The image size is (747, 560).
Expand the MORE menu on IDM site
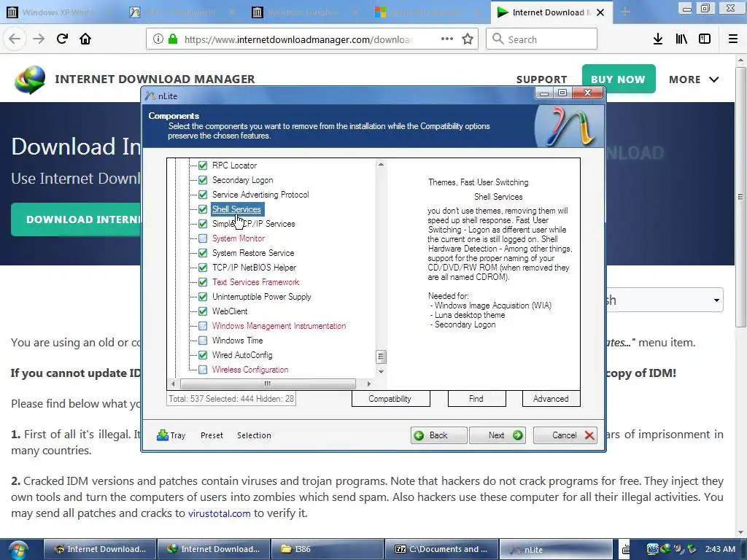pos(694,79)
